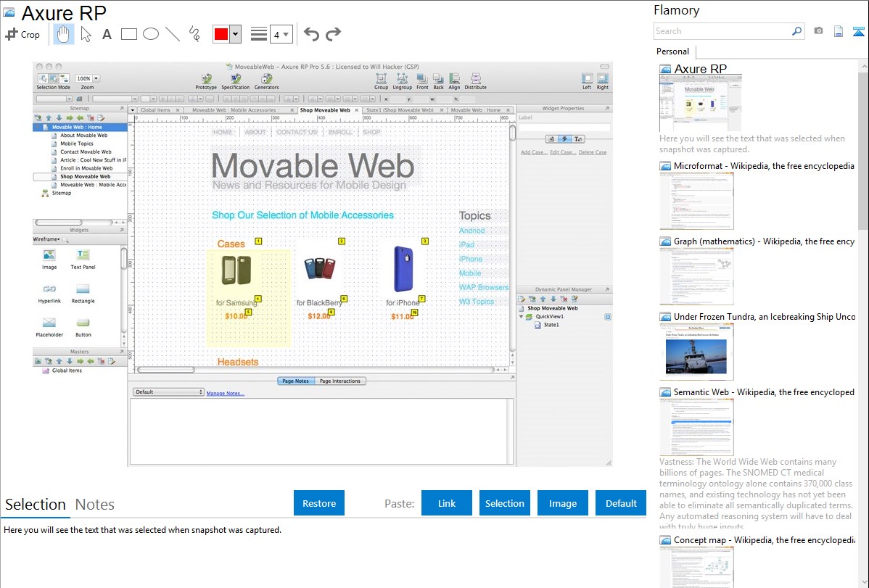869x588 pixels.
Task: Switch to the Notes tab
Action: pyautogui.click(x=95, y=505)
